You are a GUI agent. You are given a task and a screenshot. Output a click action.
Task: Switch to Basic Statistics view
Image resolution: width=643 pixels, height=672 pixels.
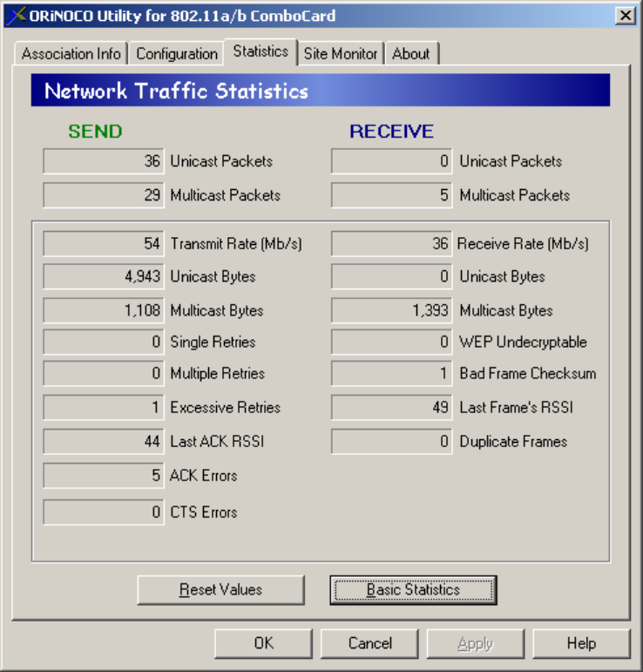[413, 590]
